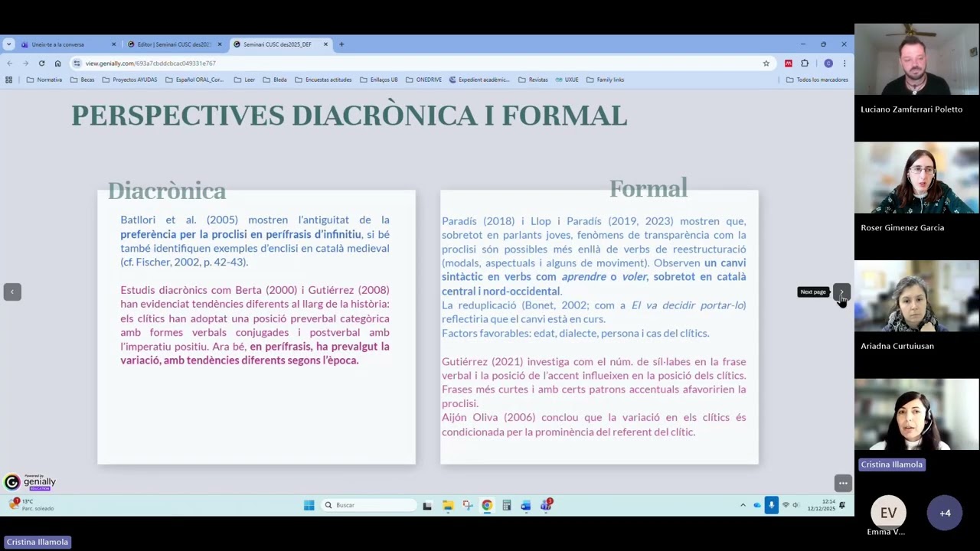Open the Enllaços UB bookmarks folder
Screen dimensions: 980x551
point(379,80)
